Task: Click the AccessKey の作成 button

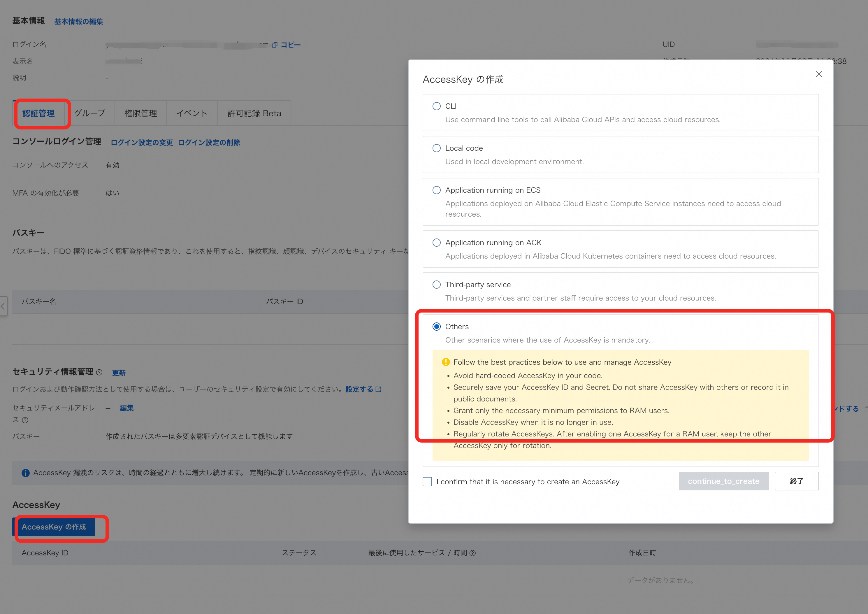Action: coord(54,527)
